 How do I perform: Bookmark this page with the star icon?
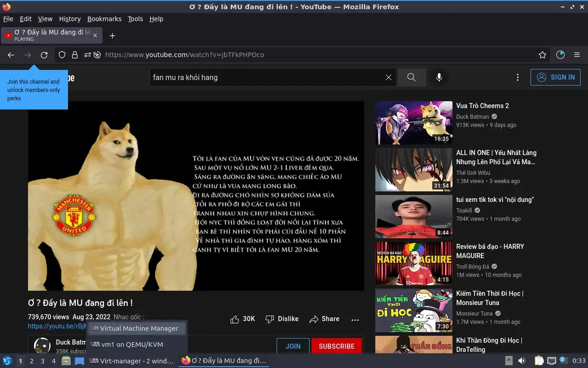pos(543,55)
